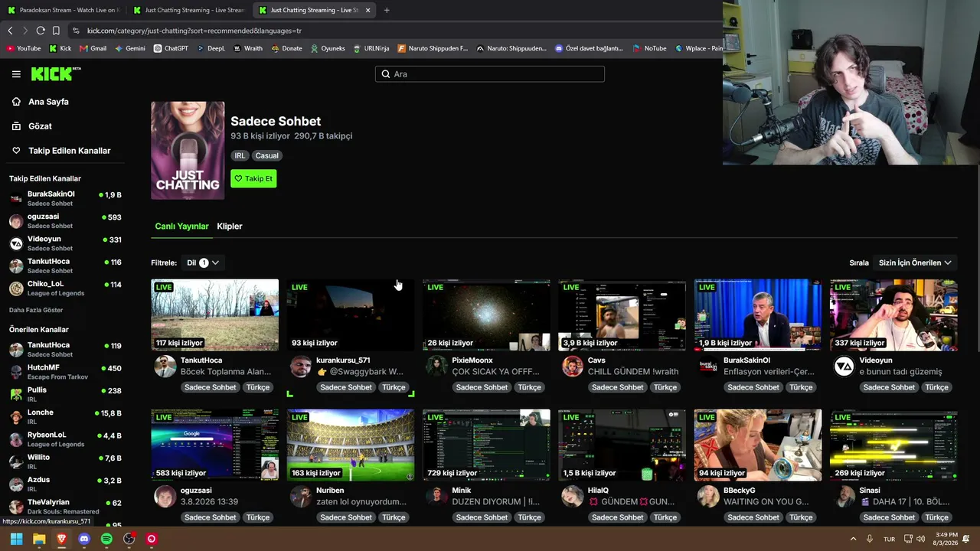Open the Nuriben football stream thumbnail
Viewport: 980px width, 551px height.
[351, 445]
